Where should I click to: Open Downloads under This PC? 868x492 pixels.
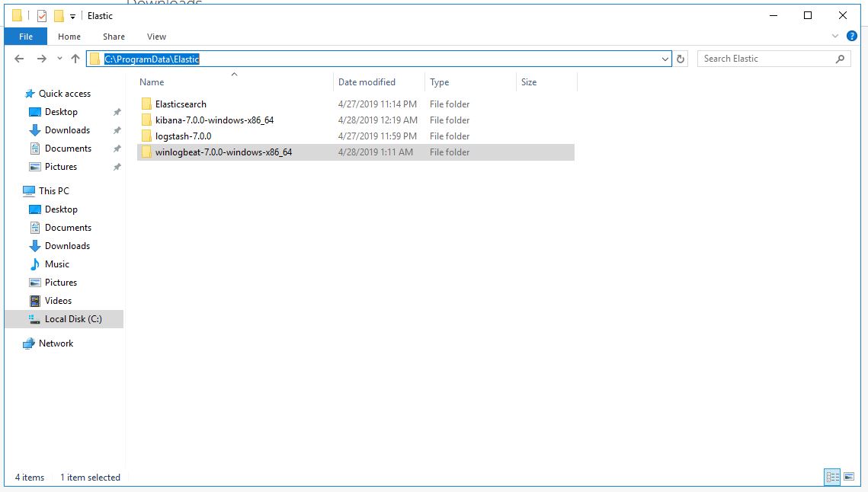67,246
